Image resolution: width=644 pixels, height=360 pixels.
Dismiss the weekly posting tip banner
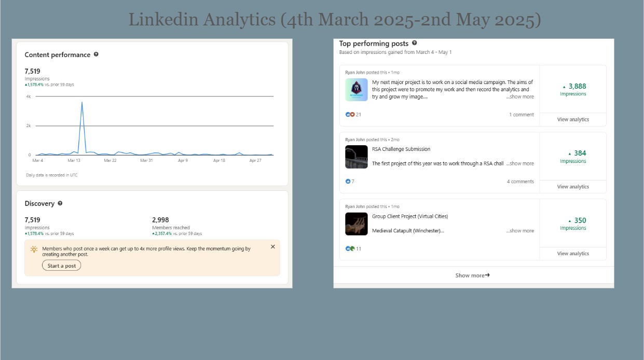click(273, 247)
